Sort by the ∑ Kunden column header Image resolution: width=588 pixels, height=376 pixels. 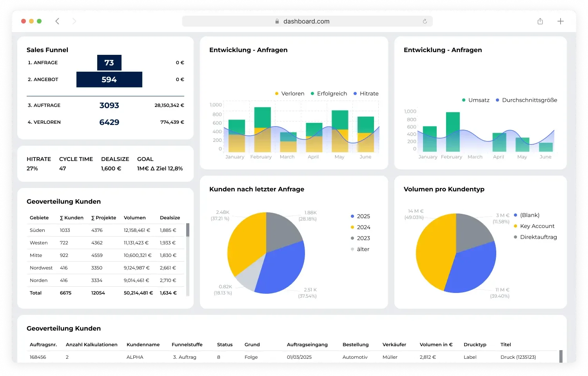coord(72,218)
